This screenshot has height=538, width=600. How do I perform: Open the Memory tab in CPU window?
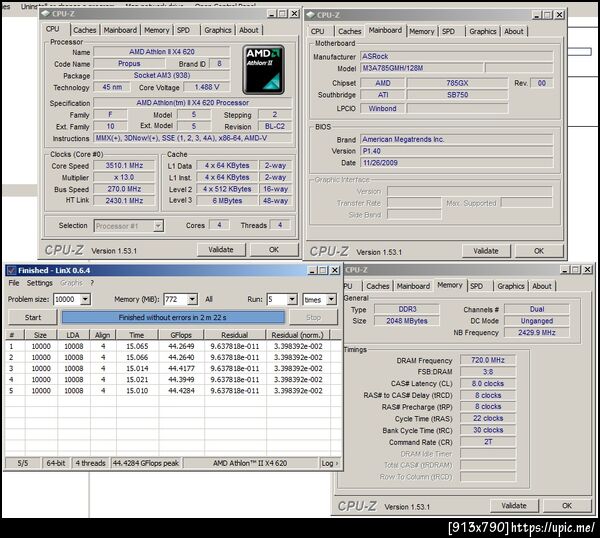pyautogui.click(x=157, y=30)
